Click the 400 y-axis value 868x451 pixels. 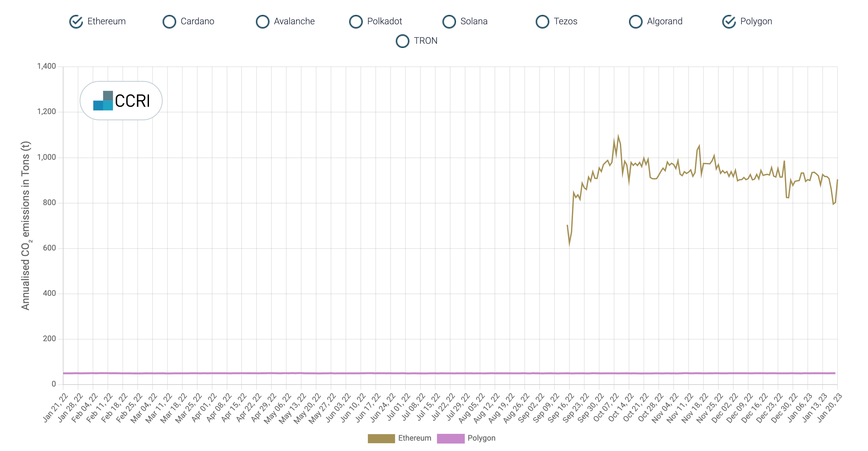point(49,293)
